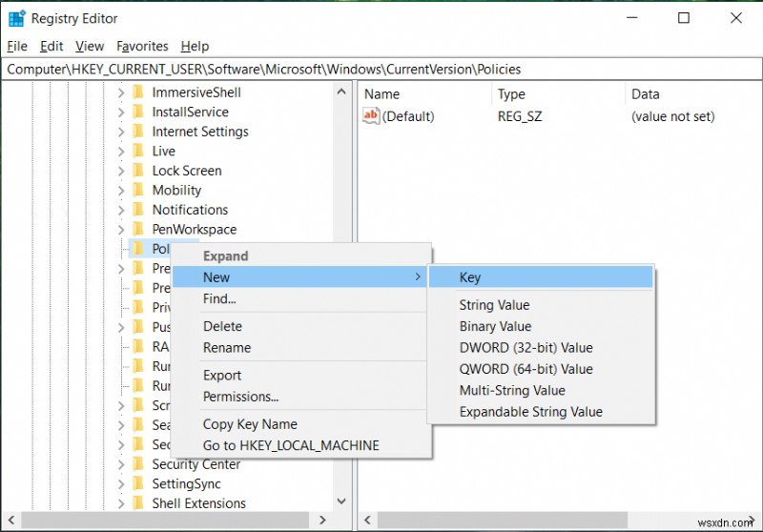Click the Name column header
The width and height of the screenshot is (763, 532).
(425, 93)
